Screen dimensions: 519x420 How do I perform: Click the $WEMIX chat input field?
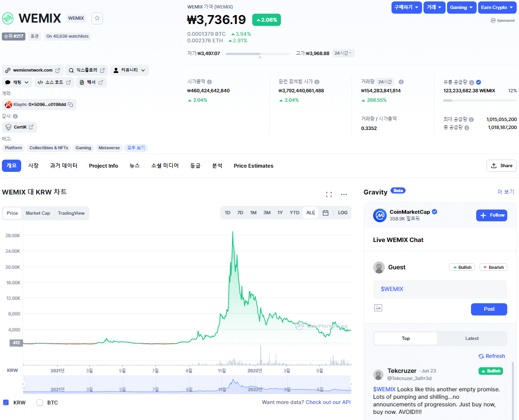pyautogui.click(x=440, y=289)
